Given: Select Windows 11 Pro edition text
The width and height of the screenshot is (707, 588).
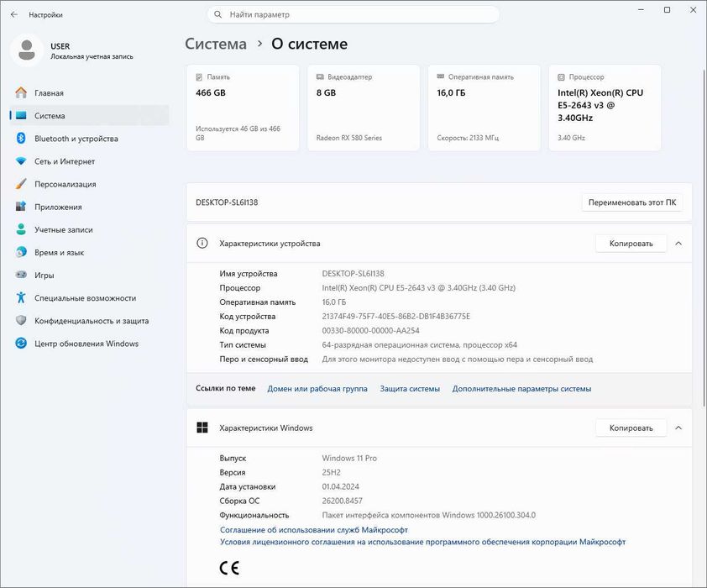Looking at the screenshot, I should (349, 458).
